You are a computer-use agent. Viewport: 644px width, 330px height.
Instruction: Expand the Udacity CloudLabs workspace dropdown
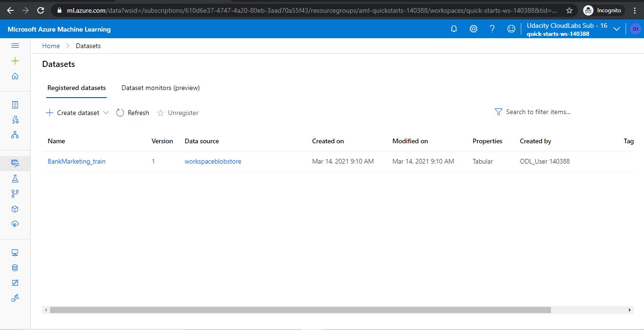tap(616, 28)
